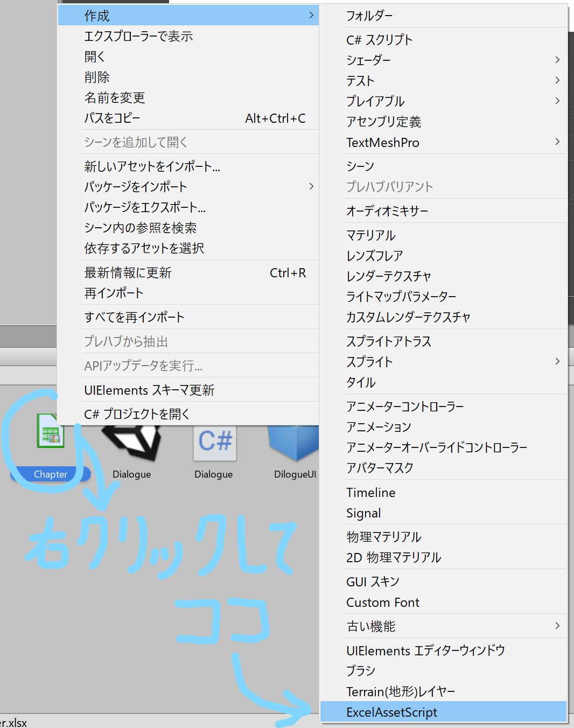Click パスをコピー to copy the path

[x=112, y=118]
